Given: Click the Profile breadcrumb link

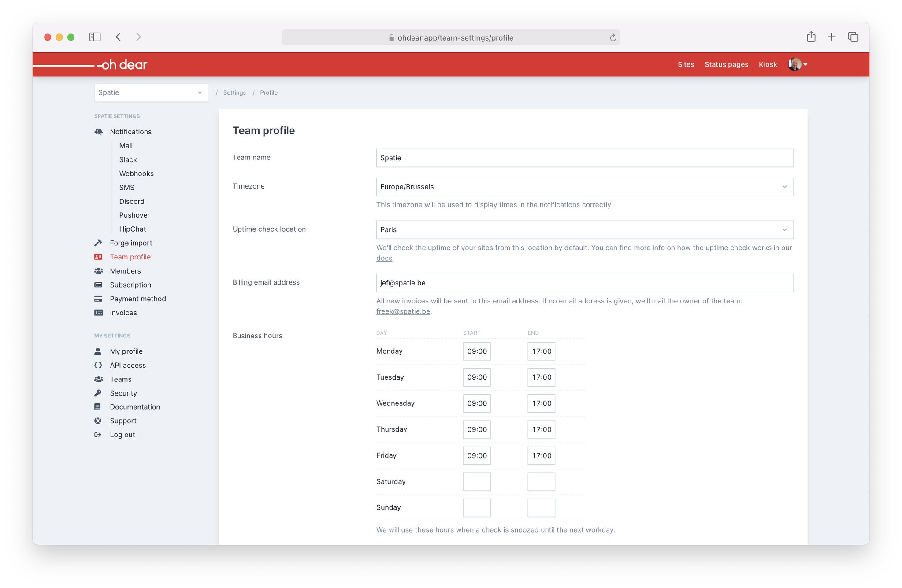Looking at the screenshot, I should 268,92.
